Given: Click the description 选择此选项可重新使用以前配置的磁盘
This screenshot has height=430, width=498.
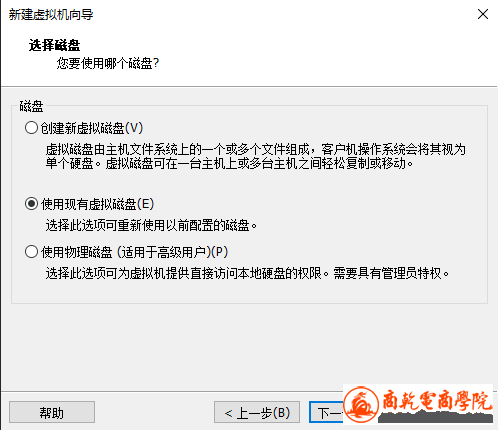Looking at the screenshot, I should [x=151, y=226].
